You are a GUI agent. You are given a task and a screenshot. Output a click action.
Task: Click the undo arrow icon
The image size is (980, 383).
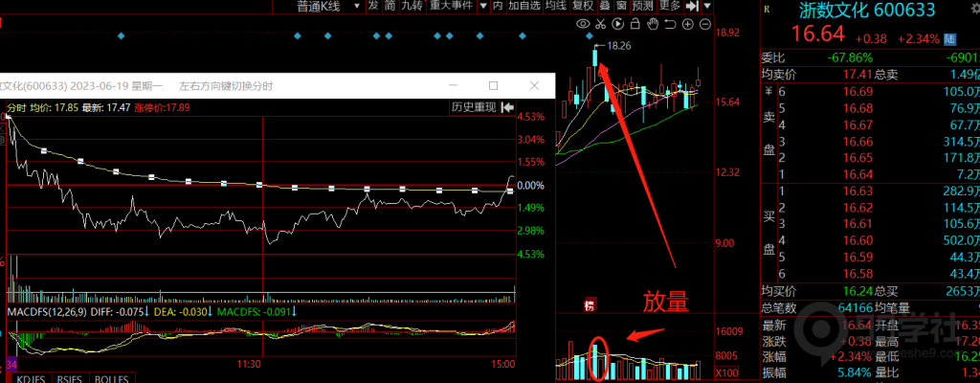tap(671, 24)
